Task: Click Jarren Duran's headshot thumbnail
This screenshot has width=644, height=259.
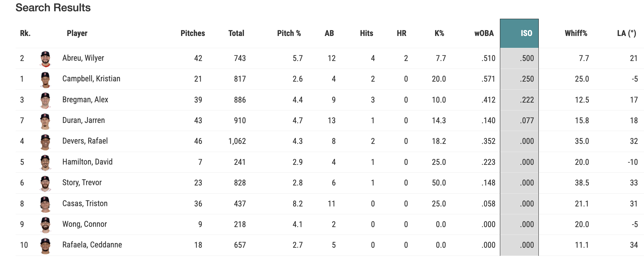Action: point(45,121)
